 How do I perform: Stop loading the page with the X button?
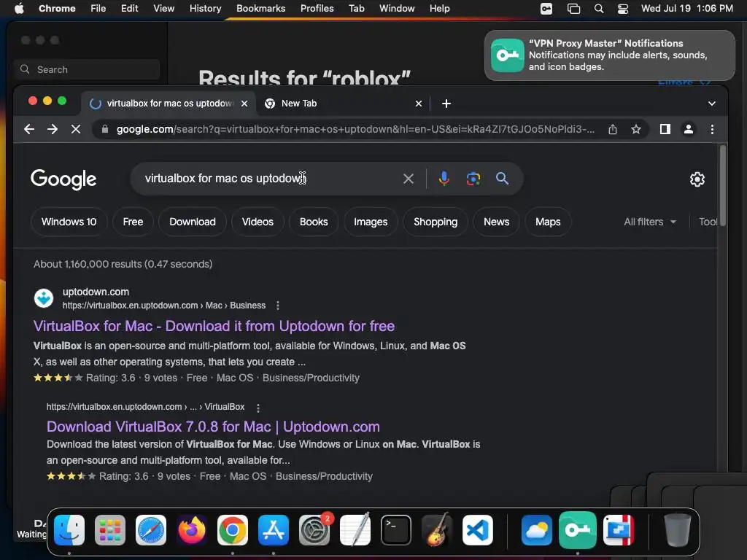[x=76, y=129]
